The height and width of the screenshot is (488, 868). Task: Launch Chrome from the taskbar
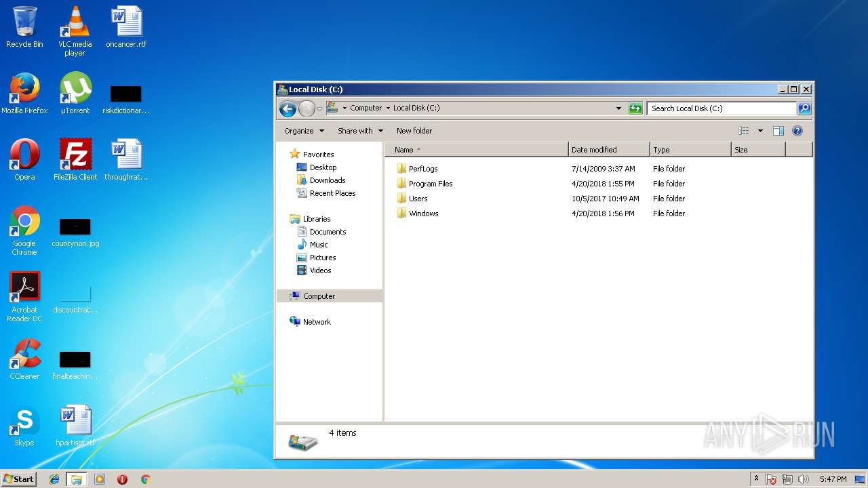pos(145,479)
